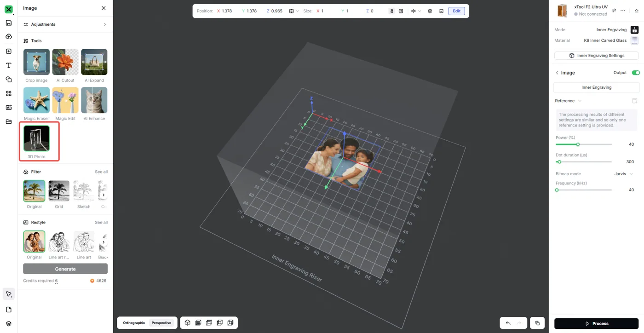644x333 pixels.
Task: Click See all next to Filter
Action: point(101,172)
